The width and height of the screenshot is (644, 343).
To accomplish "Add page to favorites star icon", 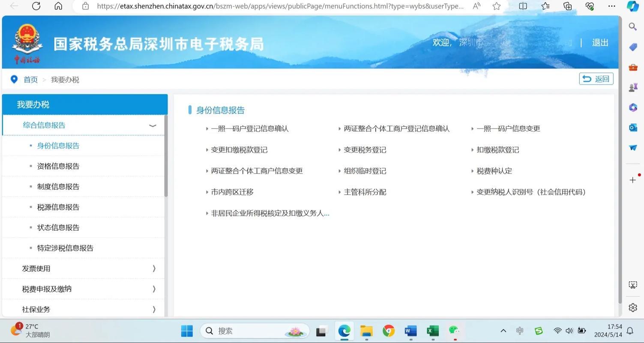I will 497,6.
